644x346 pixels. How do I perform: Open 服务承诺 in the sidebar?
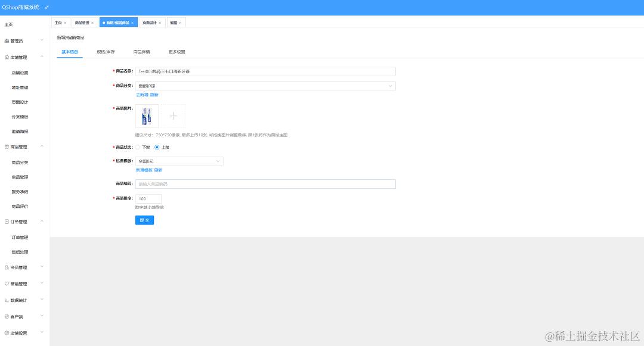coord(20,192)
